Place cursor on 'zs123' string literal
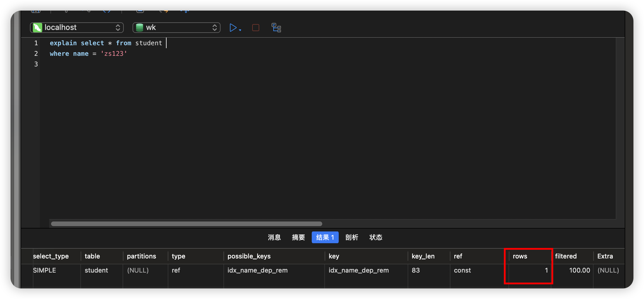The width and height of the screenshot is (644, 299). pos(114,54)
